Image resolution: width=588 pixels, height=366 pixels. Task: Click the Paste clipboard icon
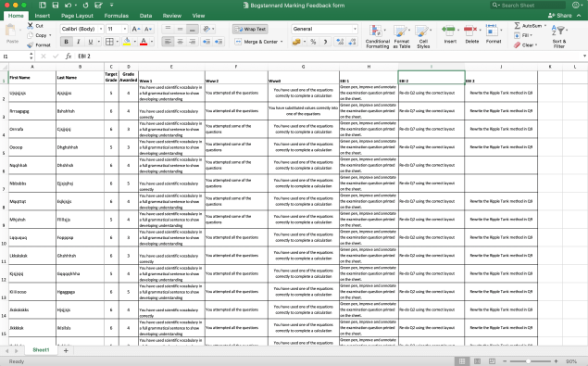click(x=11, y=31)
